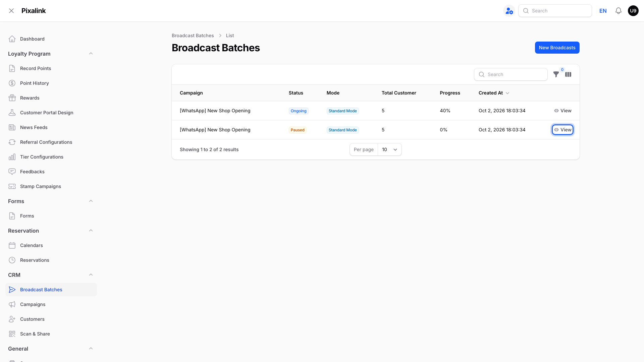Screen dimensions: 644x362
Task: Open the notifications bell
Action: tap(619, 11)
